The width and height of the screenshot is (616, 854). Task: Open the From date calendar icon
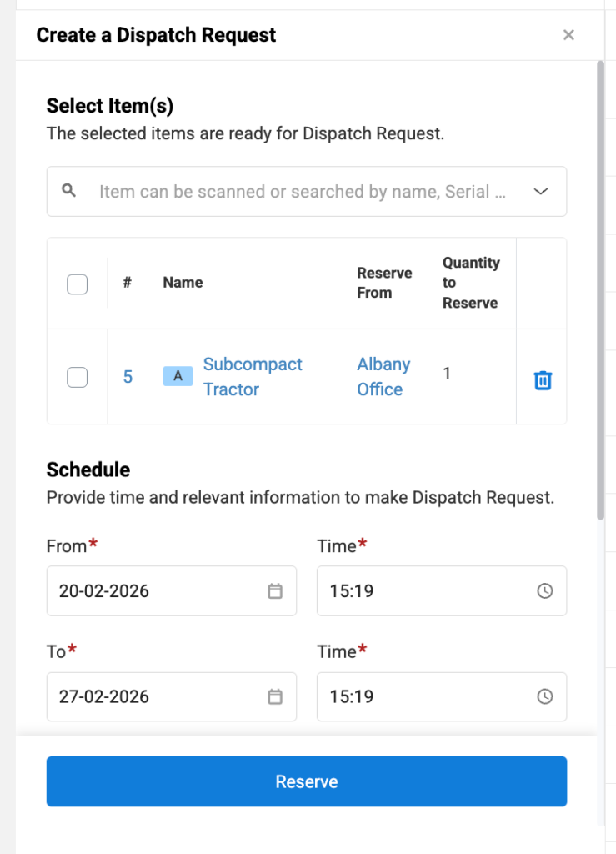tap(275, 591)
